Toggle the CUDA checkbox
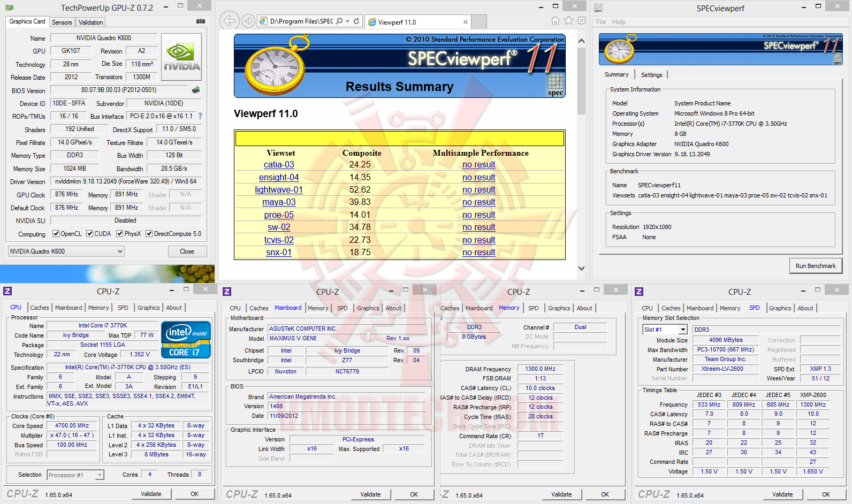Screen dimensions: 852x504 click(x=89, y=234)
